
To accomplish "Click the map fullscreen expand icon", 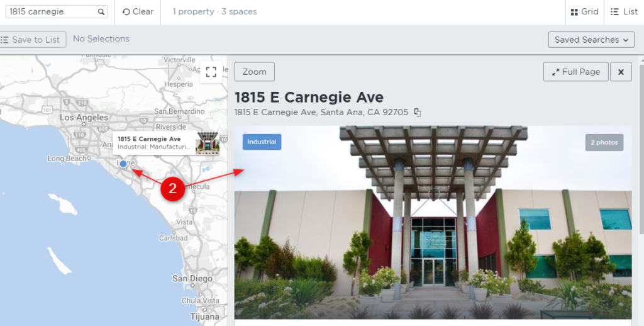I will (x=211, y=72).
